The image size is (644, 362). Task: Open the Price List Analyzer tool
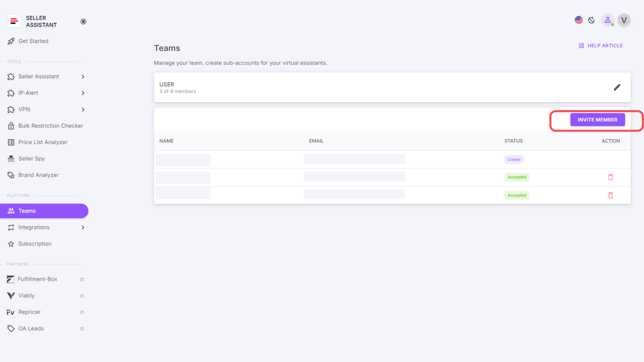click(43, 142)
